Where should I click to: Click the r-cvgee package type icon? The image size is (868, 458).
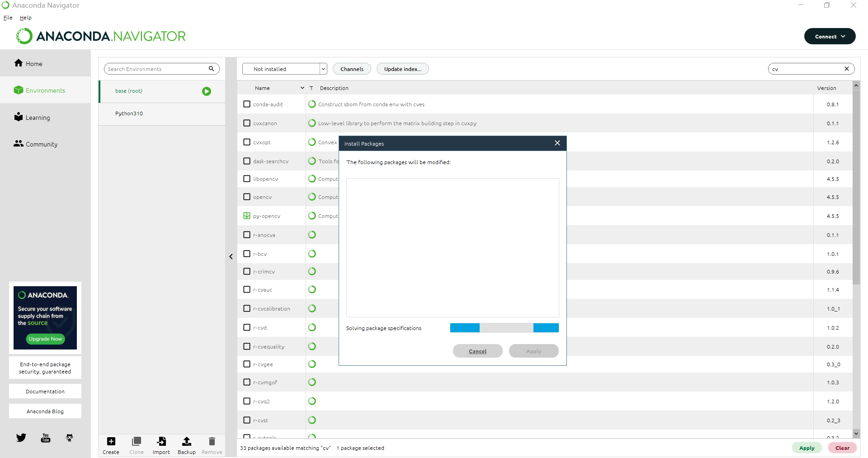point(312,364)
